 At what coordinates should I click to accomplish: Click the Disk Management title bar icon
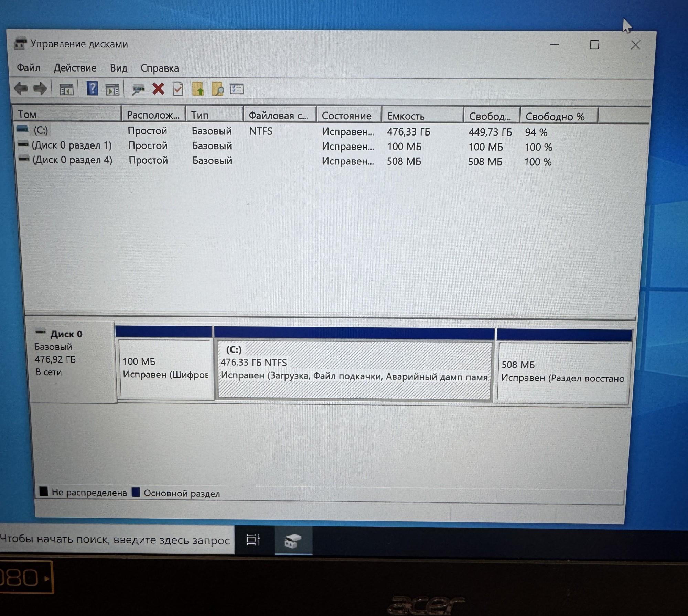pos(20,43)
